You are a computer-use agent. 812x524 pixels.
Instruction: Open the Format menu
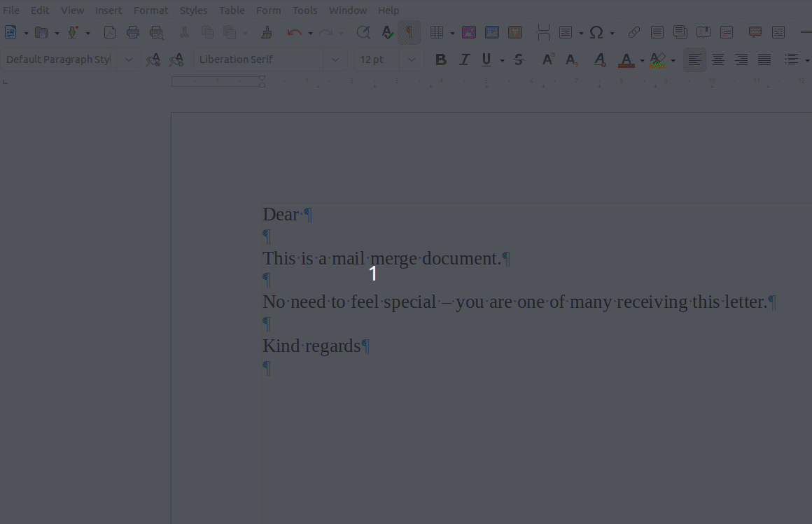pyautogui.click(x=150, y=10)
